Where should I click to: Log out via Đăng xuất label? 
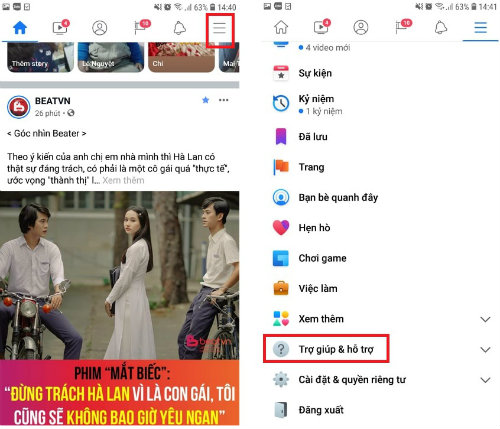tap(321, 410)
